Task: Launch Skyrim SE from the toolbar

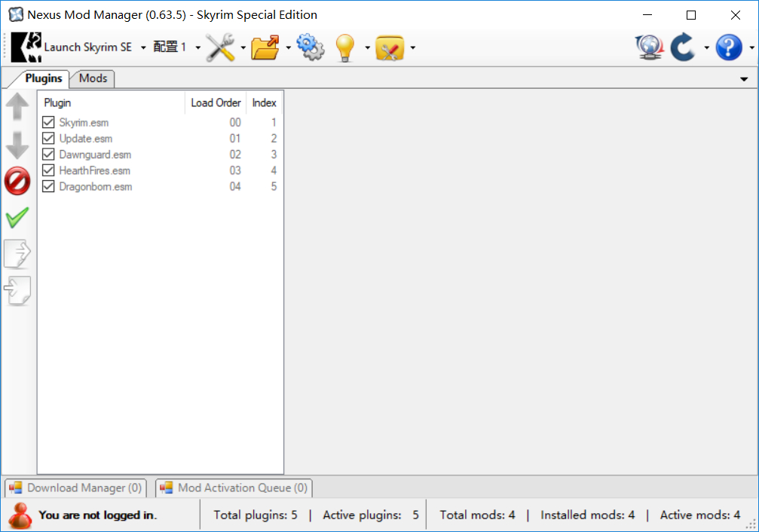Action: point(72,47)
